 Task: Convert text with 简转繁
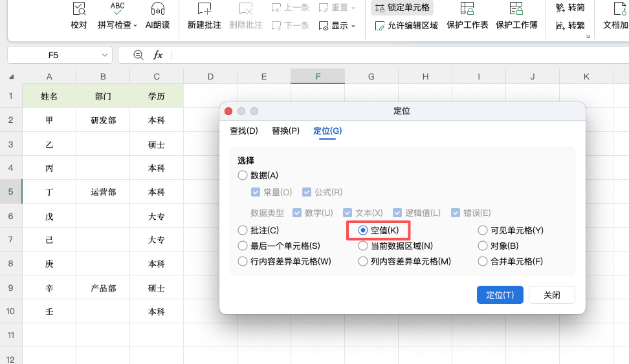570,26
